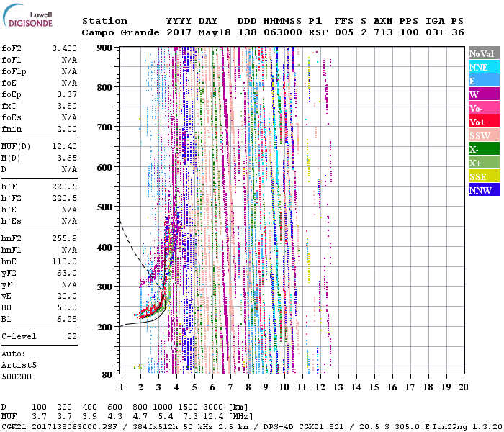Select the W purple legend swatch
This screenshot has height=432, width=504.
pyautogui.click(x=484, y=94)
